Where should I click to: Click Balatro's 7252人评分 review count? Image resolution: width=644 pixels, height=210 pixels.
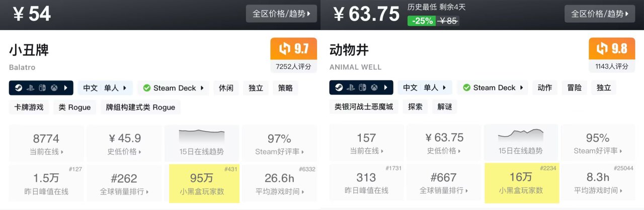point(293,66)
